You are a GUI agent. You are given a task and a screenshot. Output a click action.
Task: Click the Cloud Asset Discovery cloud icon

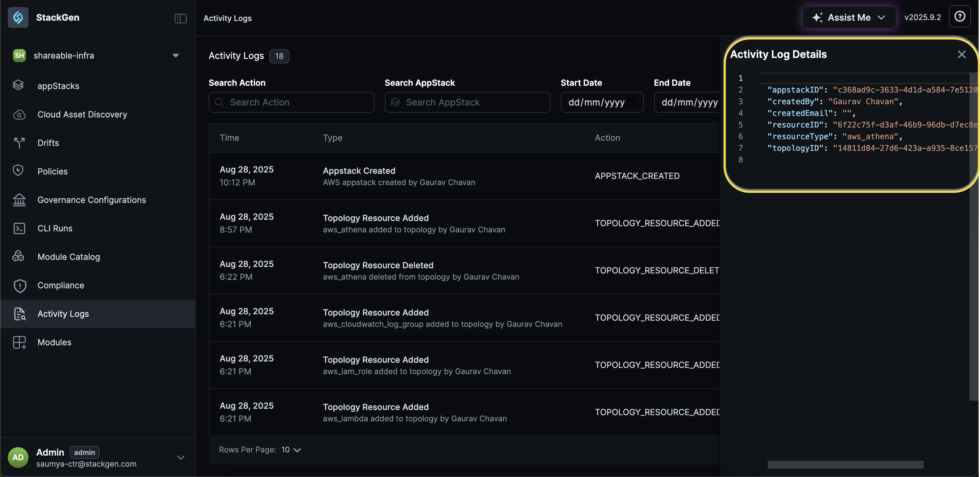[x=19, y=115]
